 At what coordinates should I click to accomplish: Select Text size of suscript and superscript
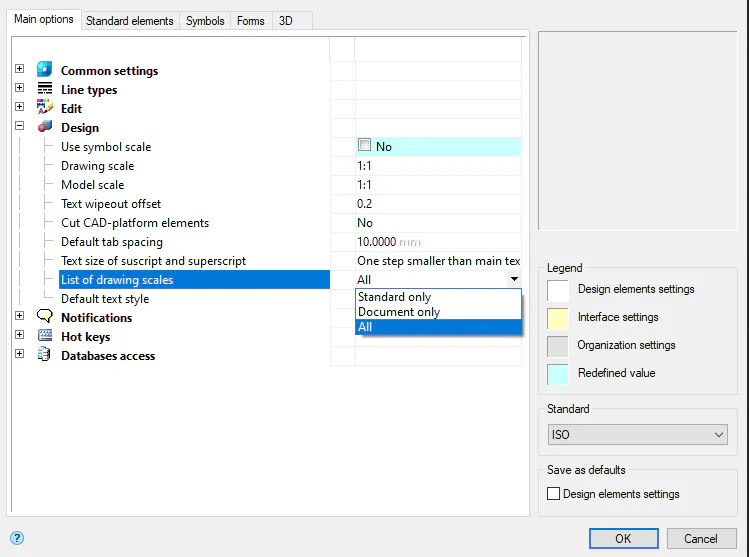pyautogui.click(x=153, y=261)
